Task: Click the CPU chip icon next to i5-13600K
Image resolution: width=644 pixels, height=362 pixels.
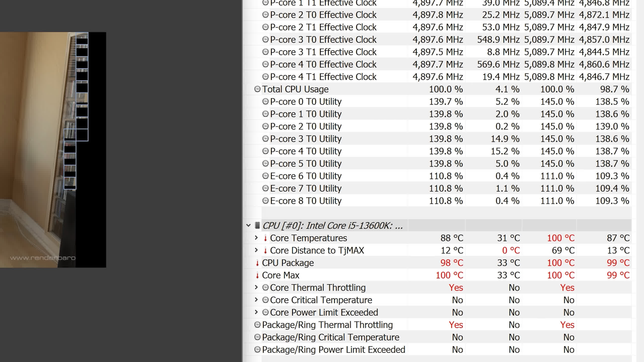Action: (257, 225)
